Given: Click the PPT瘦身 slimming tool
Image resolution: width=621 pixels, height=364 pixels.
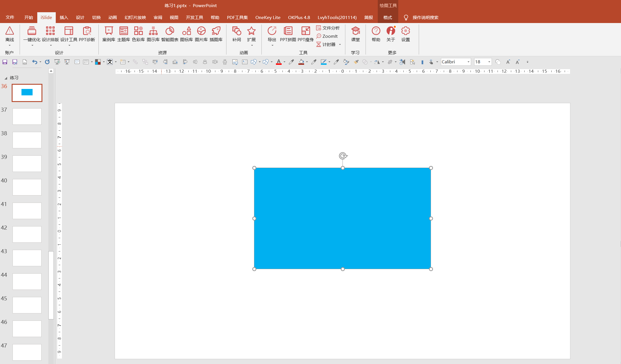Looking at the screenshot, I should point(306,34).
